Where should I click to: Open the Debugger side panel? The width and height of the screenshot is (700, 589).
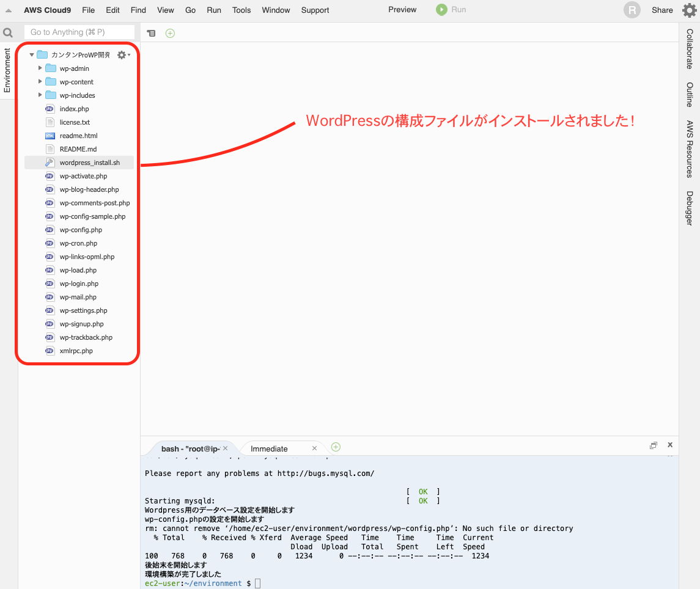(x=690, y=208)
